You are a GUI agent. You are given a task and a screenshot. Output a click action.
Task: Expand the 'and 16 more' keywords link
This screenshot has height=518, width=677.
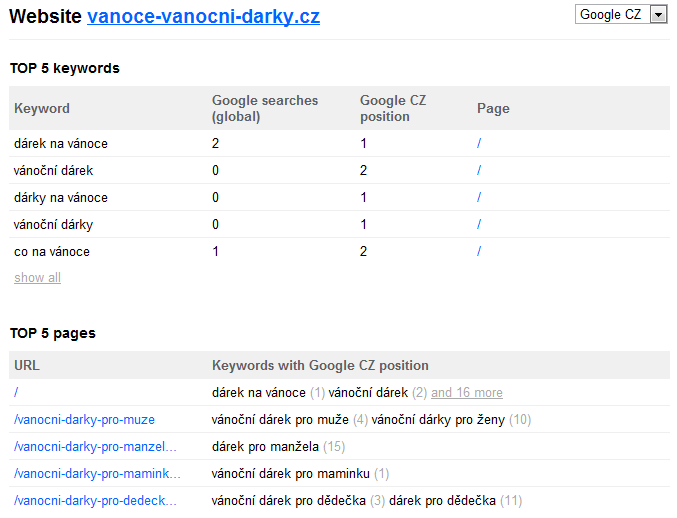(467, 392)
